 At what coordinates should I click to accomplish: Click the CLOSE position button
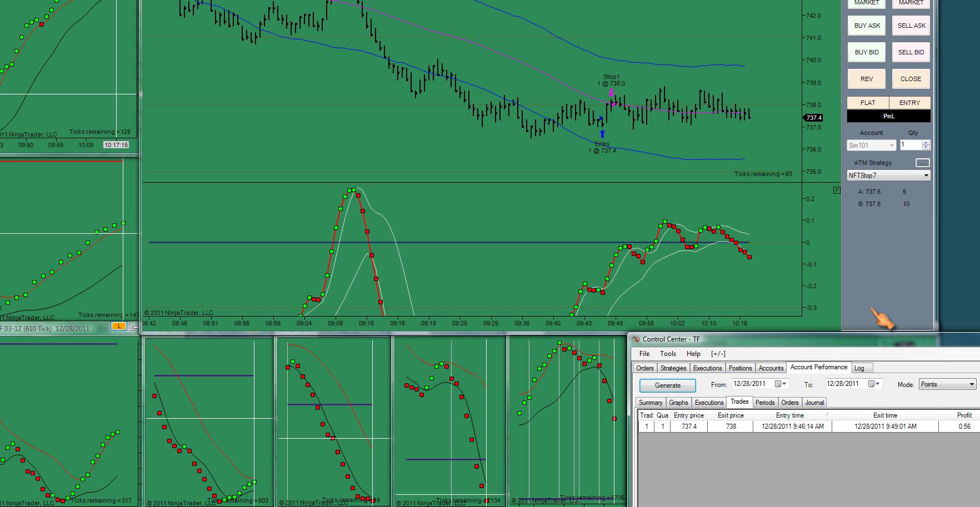pyautogui.click(x=911, y=79)
